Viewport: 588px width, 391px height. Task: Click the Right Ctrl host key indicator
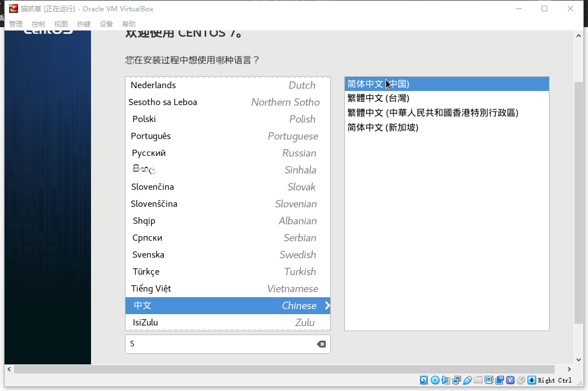pos(555,380)
